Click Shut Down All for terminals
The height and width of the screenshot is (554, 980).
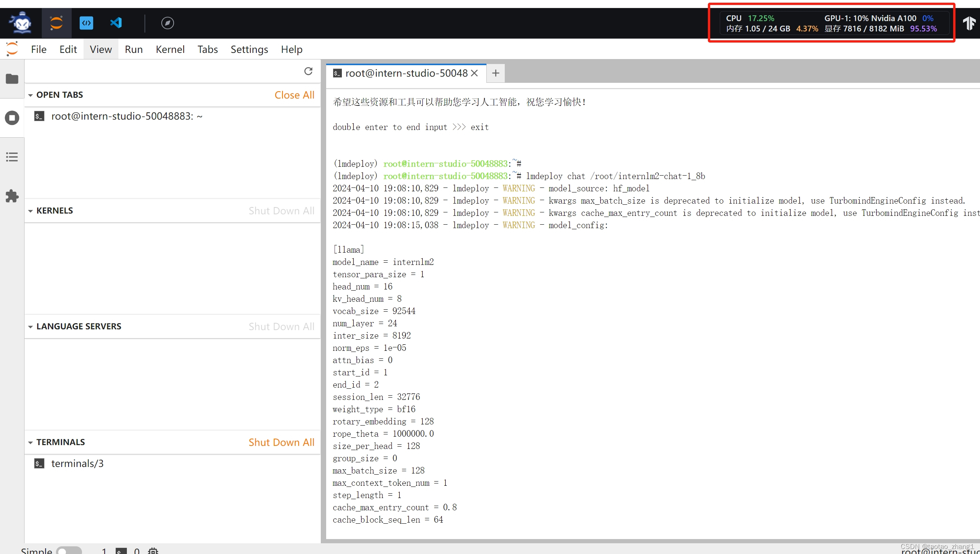click(281, 442)
